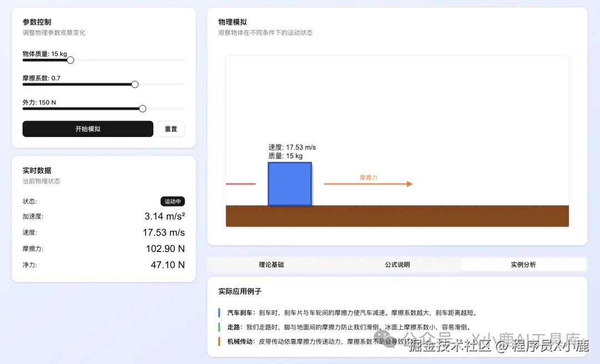Click the 物体质量 mass slider handle
600x364 pixels.
click(70, 60)
